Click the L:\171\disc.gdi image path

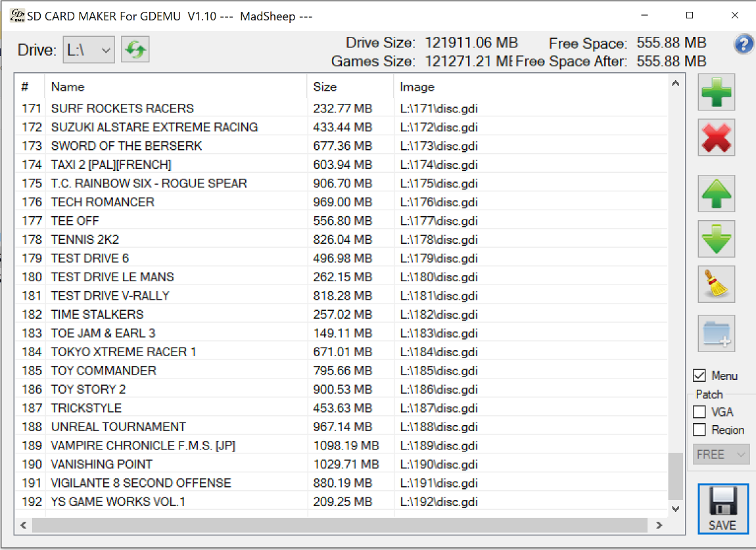(x=438, y=108)
